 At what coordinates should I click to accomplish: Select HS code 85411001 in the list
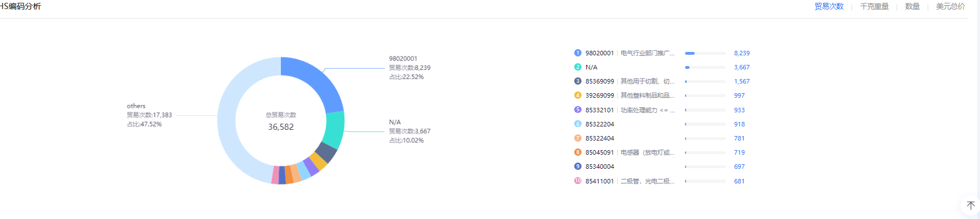600,181
